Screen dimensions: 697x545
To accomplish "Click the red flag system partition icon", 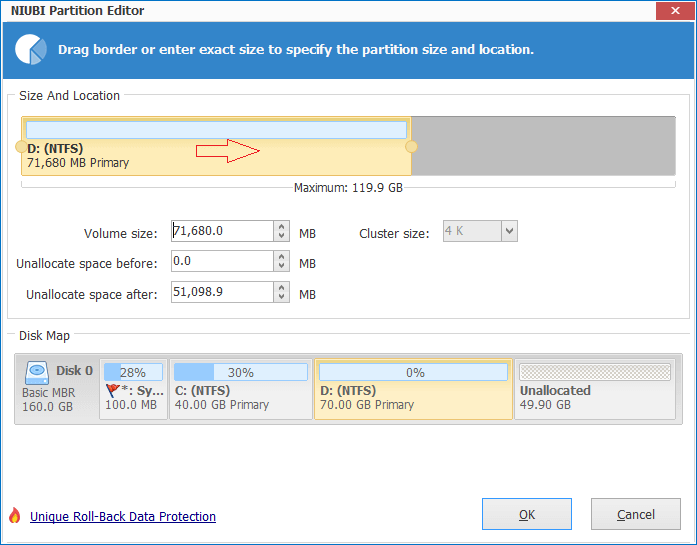I will [113, 391].
